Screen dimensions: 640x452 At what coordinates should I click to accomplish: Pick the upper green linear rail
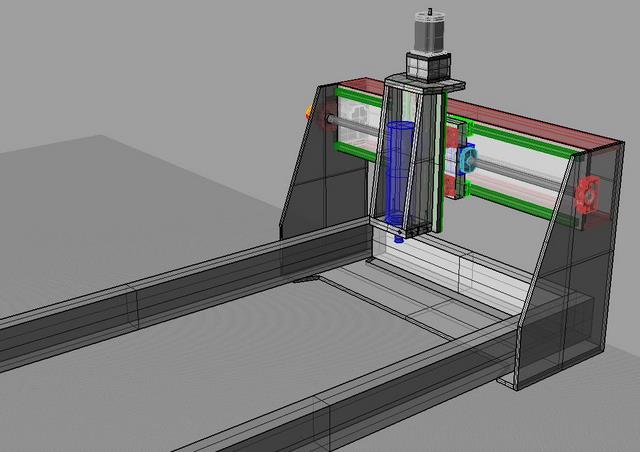coord(518,138)
